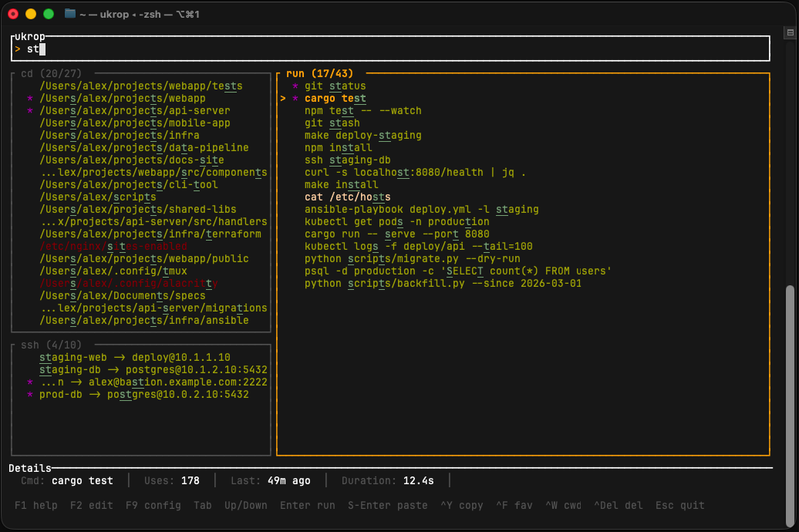Click the '^F fav' hint
The width and height of the screenshot is (799, 532).
tap(514, 506)
